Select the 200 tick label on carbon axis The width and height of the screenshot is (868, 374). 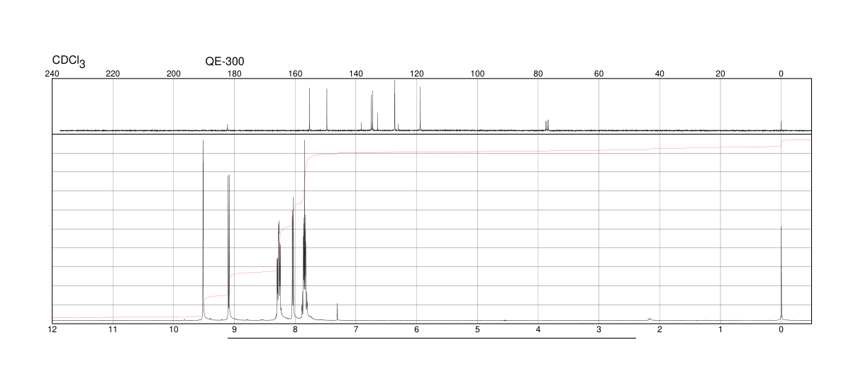173,74
